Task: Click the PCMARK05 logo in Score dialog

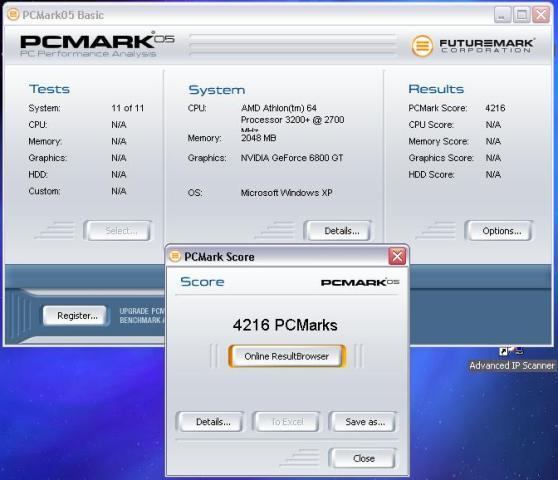Action: [360, 282]
